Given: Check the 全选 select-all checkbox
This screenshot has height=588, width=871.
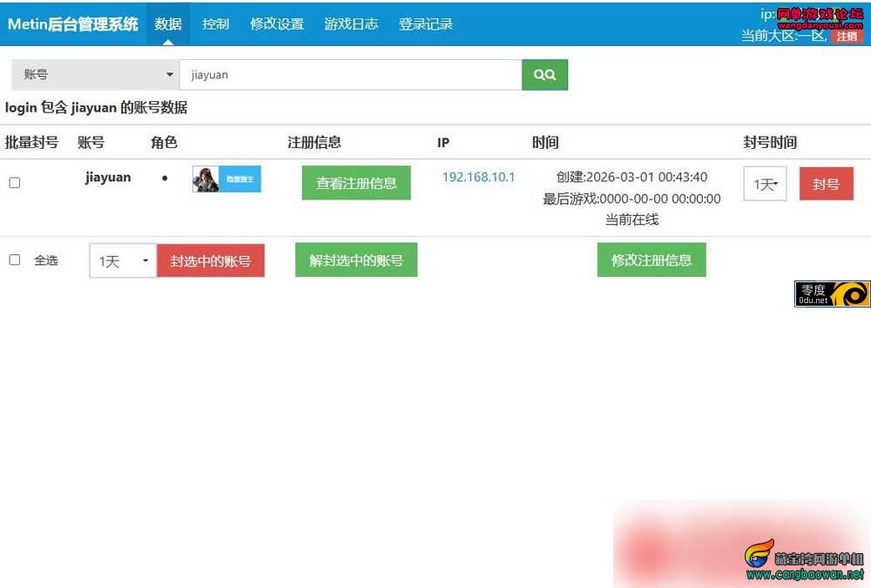Looking at the screenshot, I should pyautogui.click(x=15, y=260).
